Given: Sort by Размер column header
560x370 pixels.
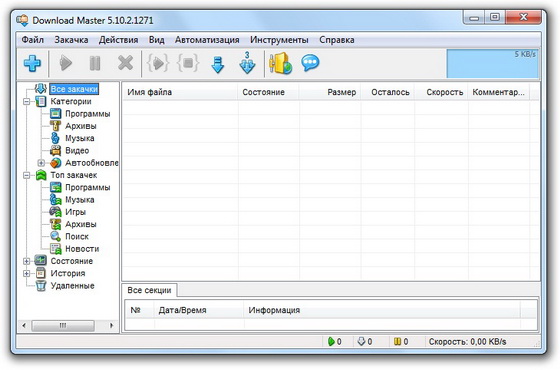Looking at the screenshot, I should pyautogui.click(x=330, y=92).
